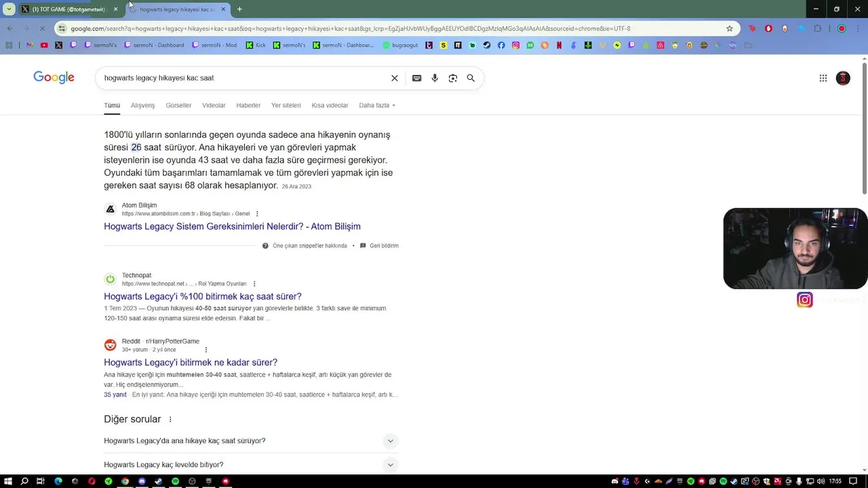Screen dimensions: 868x488
Task: Open the Google account avatar menu
Action: click(x=843, y=78)
